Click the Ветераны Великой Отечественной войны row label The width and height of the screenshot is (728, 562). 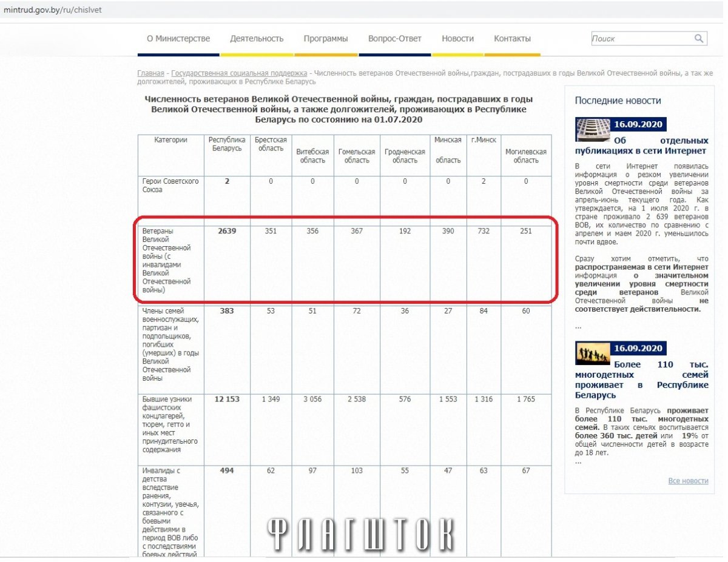pyautogui.click(x=167, y=261)
